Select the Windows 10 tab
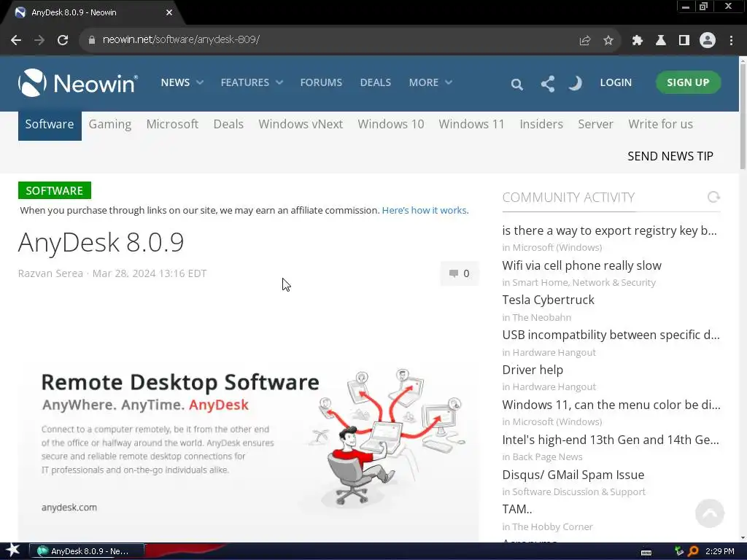The image size is (747, 560). coord(391,124)
